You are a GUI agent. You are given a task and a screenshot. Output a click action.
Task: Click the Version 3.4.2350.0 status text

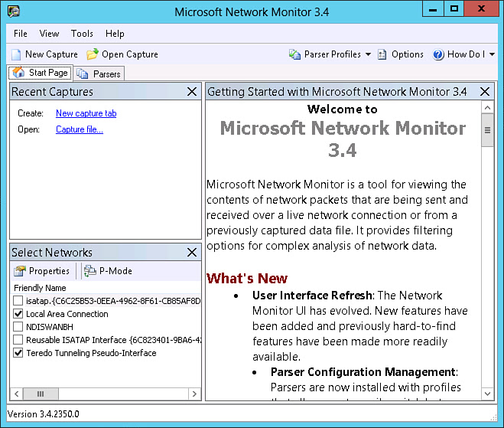pos(43,414)
